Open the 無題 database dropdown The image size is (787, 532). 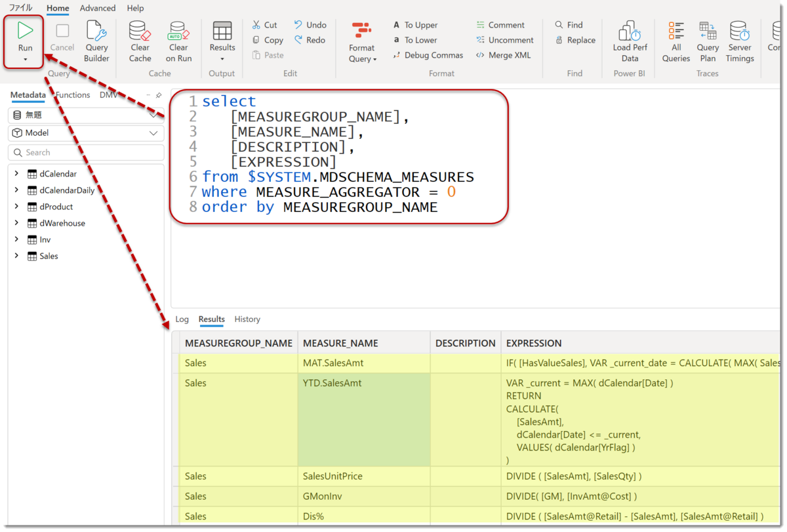pyautogui.click(x=86, y=115)
